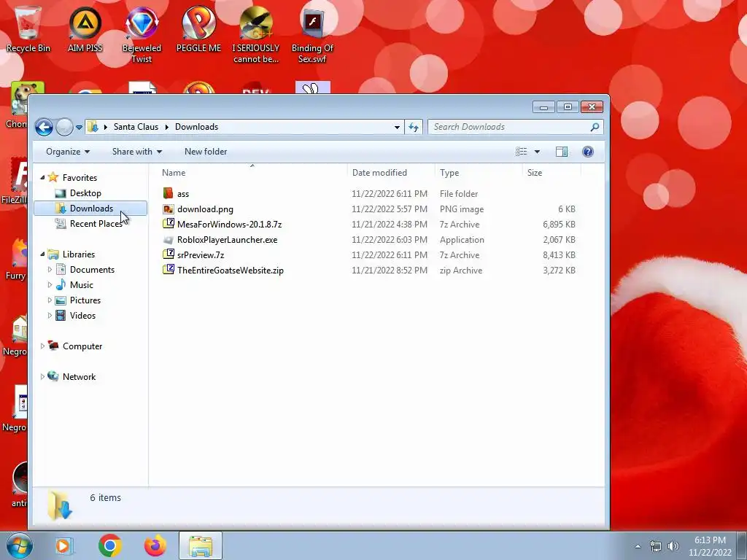Expand the Pictures library

pos(50,300)
